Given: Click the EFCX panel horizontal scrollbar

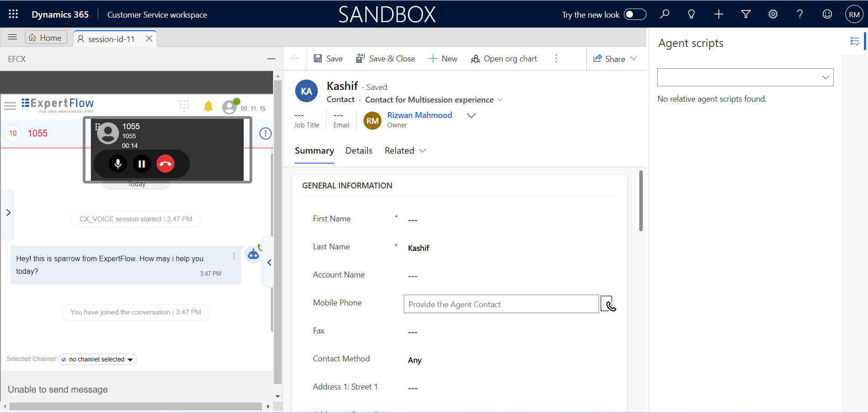Looking at the screenshot, I should 136,406.
